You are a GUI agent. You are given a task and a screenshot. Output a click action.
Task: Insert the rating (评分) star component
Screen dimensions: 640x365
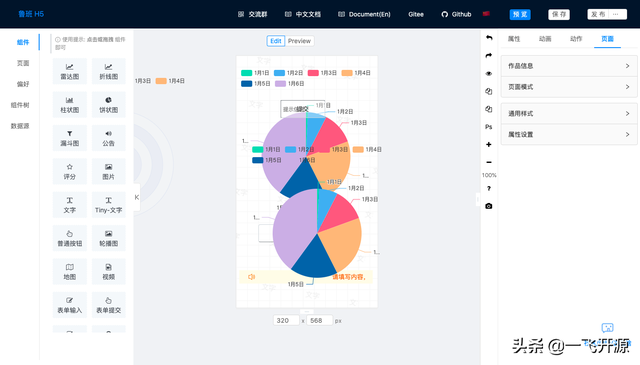[70, 172]
